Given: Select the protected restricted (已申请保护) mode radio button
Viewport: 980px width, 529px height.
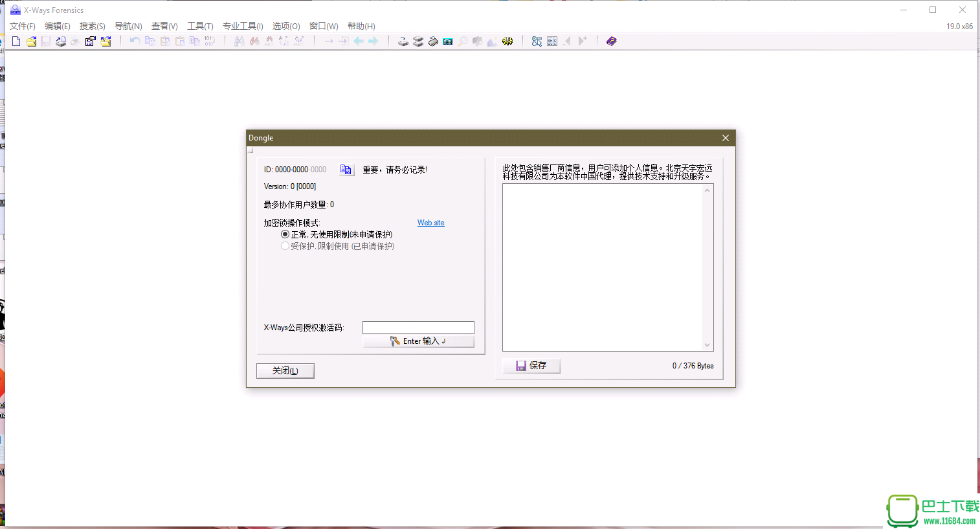Looking at the screenshot, I should (285, 246).
